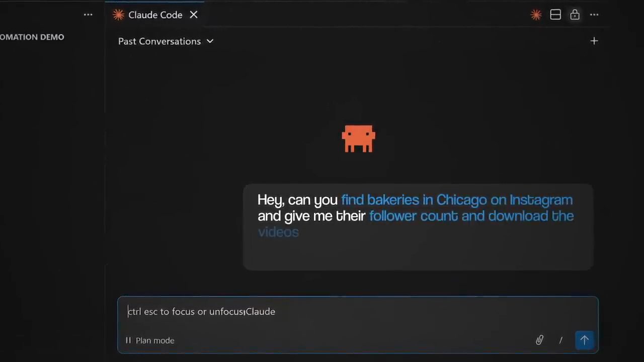Open the more actions ellipsis at the top right
Screen dimensions: 644x362
[x=594, y=15]
